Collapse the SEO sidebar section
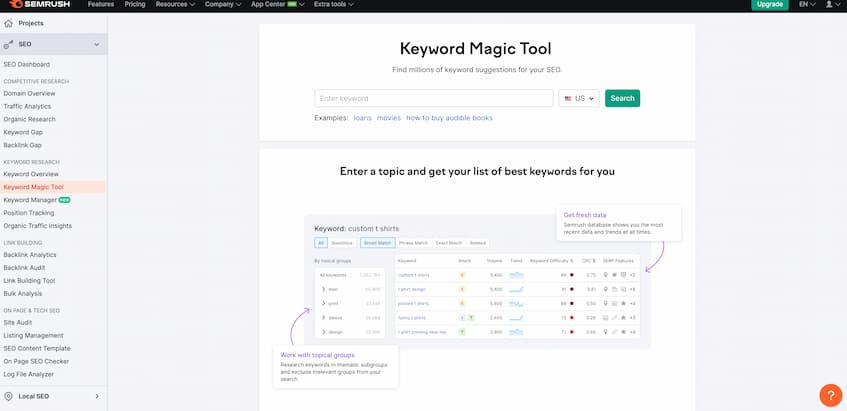Image resolution: width=847 pixels, height=411 pixels. (x=97, y=44)
